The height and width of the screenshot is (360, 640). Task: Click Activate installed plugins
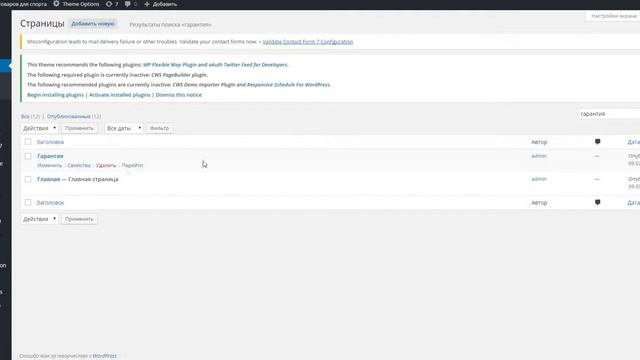click(120, 95)
